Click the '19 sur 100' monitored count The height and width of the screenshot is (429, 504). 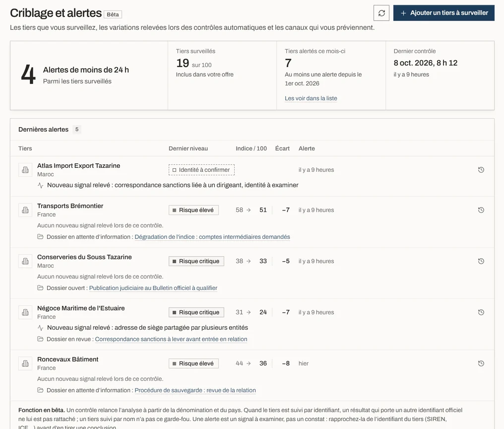[x=193, y=64]
